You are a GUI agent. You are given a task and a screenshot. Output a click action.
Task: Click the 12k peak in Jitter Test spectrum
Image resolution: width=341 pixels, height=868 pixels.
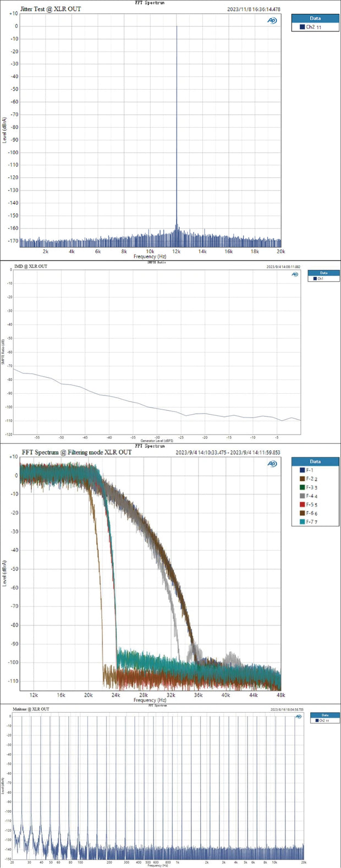pyautogui.click(x=177, y=28)
